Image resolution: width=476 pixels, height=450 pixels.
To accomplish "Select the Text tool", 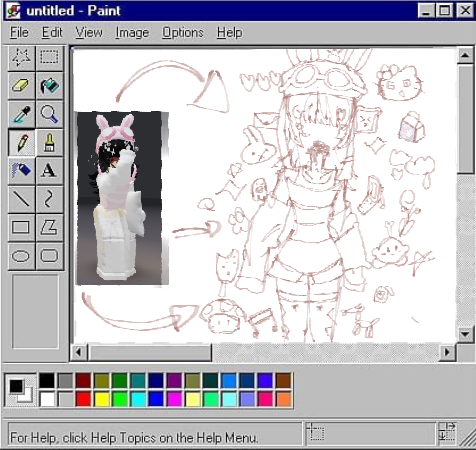I will coord(49,171).
